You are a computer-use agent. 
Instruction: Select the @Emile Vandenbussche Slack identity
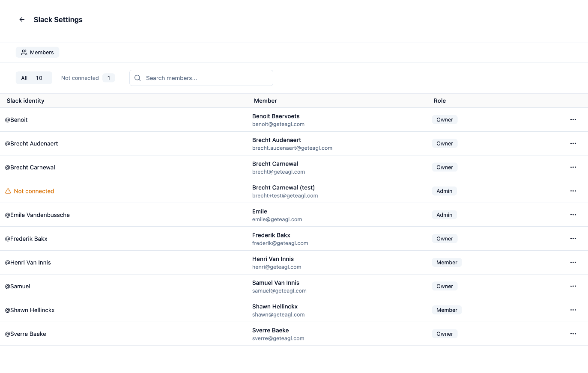pyautogui.click(x=37, y=215)
